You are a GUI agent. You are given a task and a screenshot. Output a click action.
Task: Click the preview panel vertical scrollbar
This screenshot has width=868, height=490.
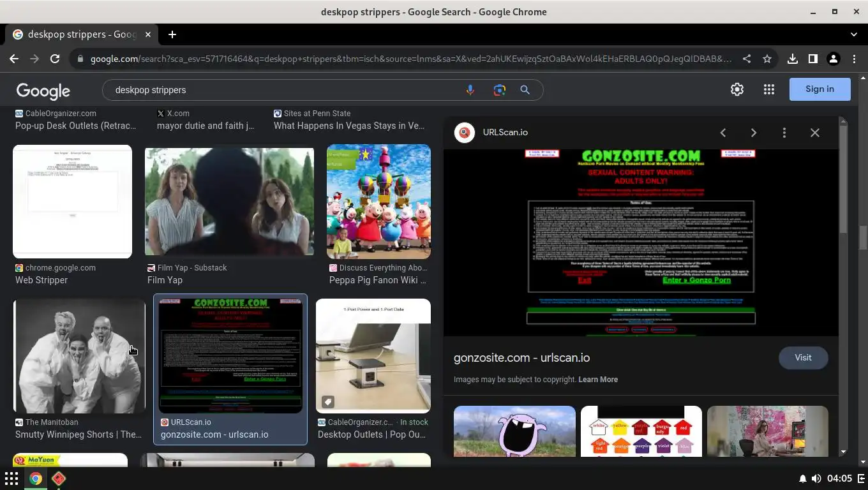[843, 179]
